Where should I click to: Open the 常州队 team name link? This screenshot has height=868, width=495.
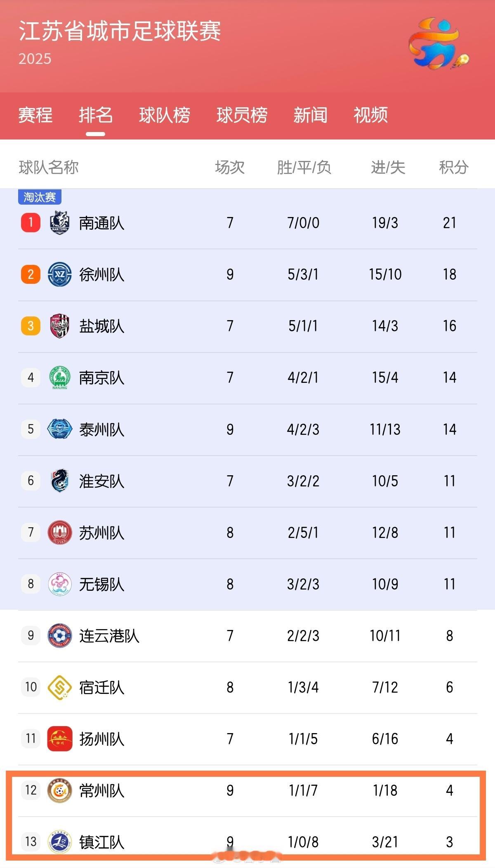(x=102, y=790)
